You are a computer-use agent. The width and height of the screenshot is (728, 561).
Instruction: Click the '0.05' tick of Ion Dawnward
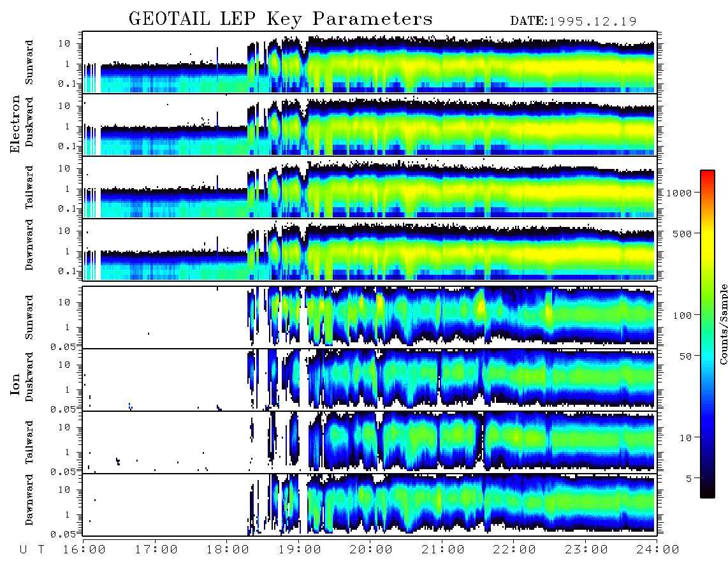tap(63, 534)
